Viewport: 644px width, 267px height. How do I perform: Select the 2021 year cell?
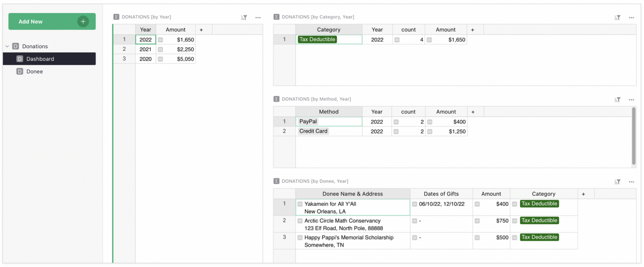146,49
